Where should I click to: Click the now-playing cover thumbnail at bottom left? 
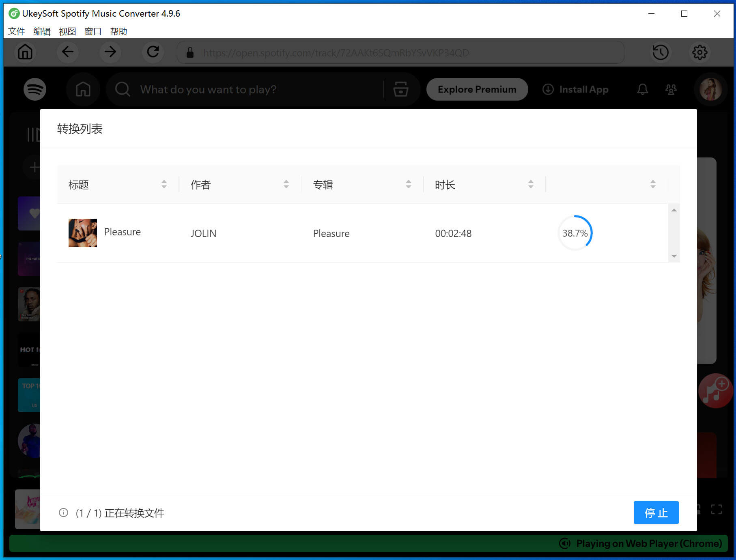[28, 509]
